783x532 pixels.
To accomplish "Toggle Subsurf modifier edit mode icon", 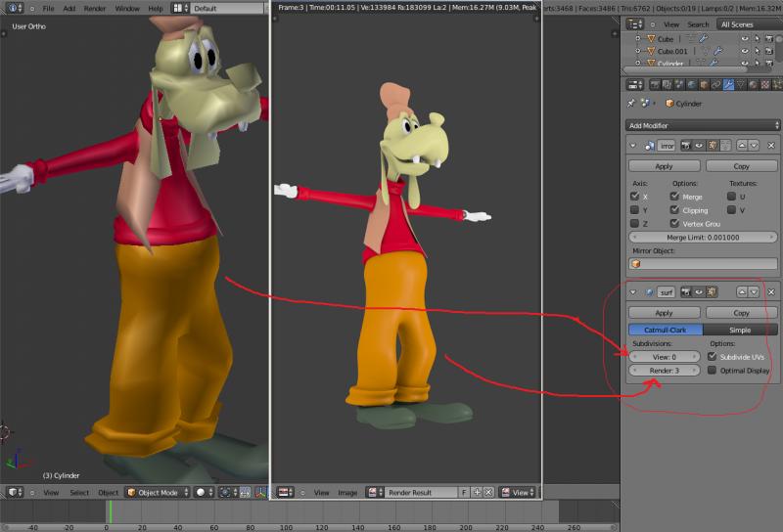I will 712,292.
